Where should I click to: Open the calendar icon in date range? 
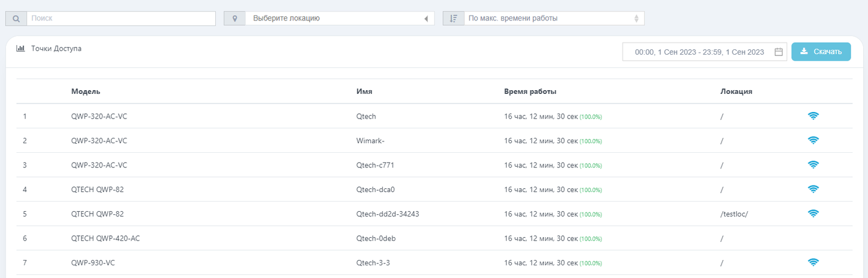[x=778, y=52]
